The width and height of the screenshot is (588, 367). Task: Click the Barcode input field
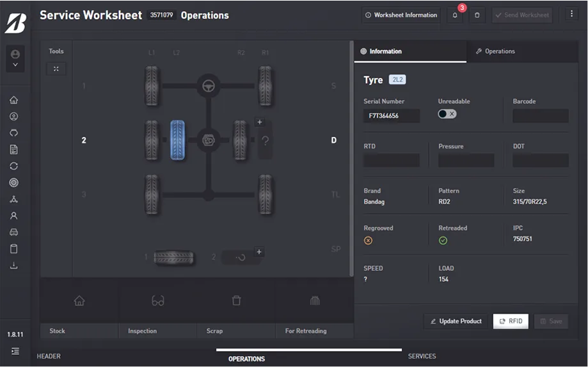pyautogui.click(x=541, y=115)
